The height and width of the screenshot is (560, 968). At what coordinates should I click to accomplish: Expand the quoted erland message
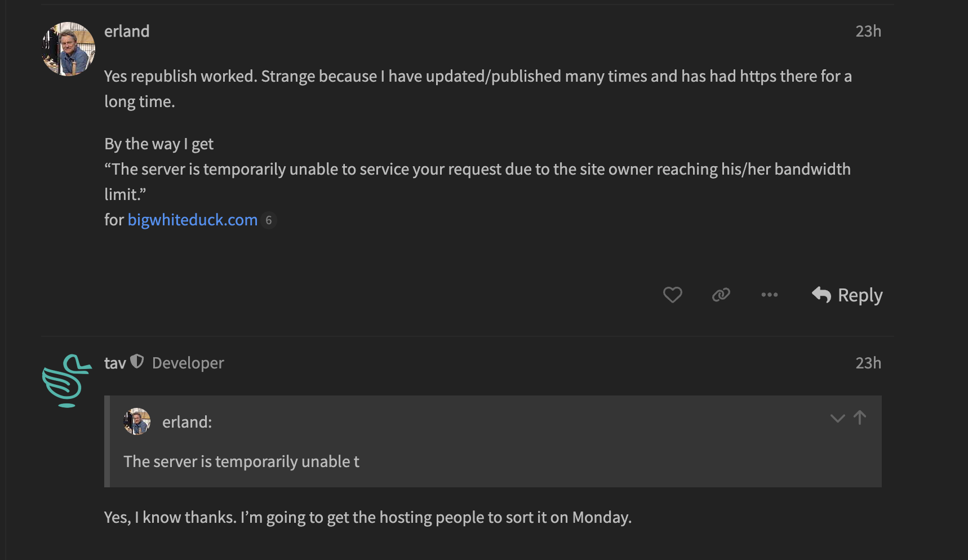click(x=837, y=418)
